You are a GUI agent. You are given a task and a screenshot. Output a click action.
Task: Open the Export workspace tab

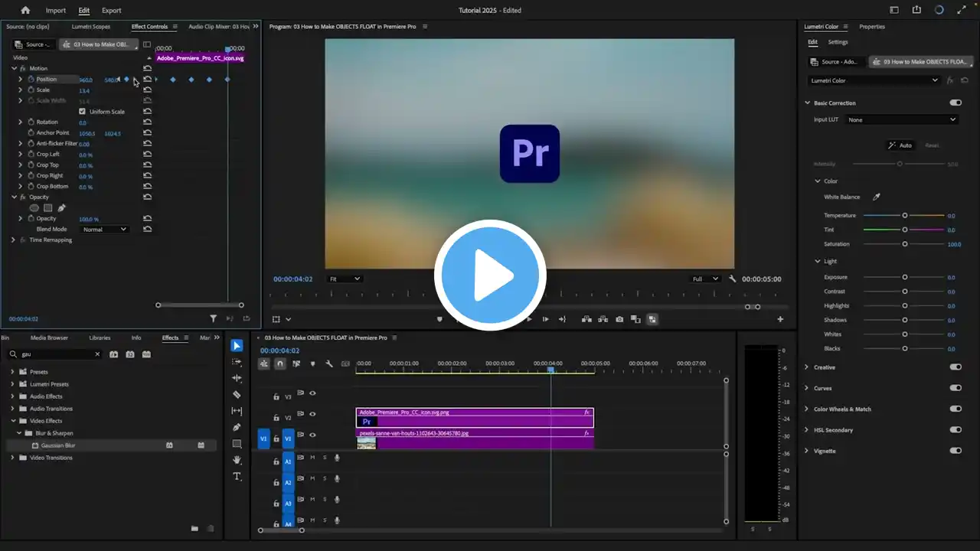(x=112, y=10)
